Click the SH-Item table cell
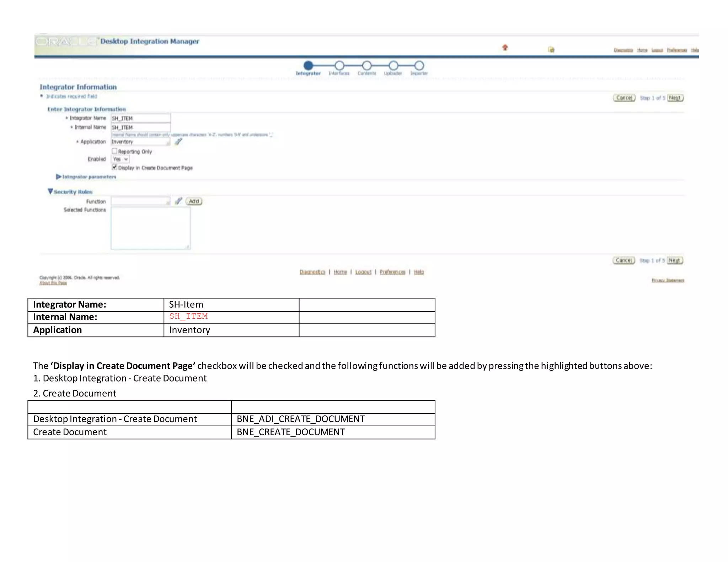 [x=231, y=305]
